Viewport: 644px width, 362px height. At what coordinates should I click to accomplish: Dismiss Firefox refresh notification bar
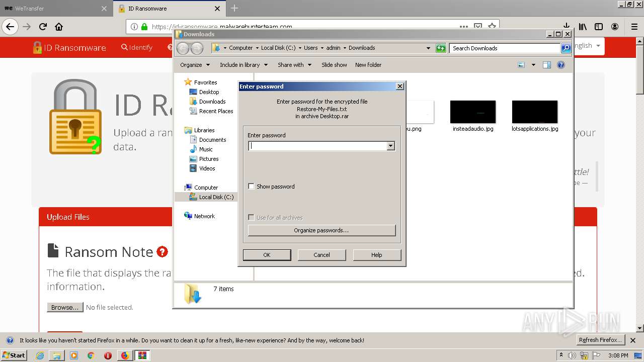[633, 340]
